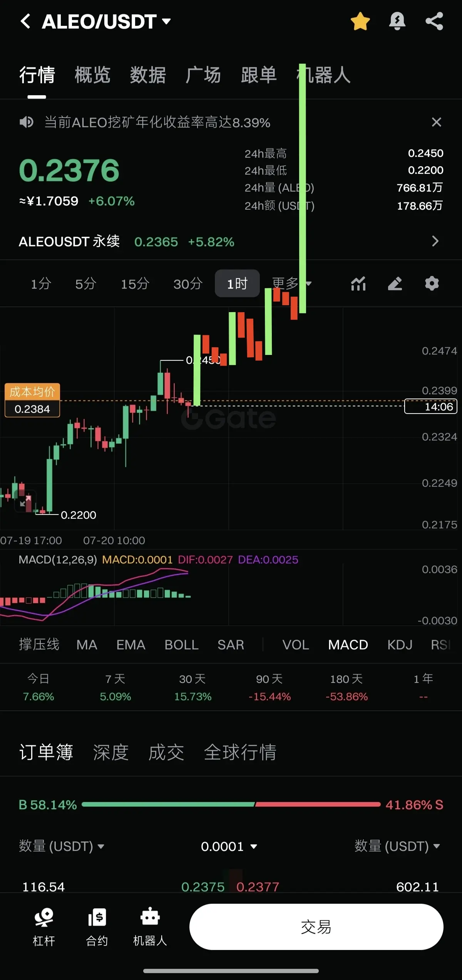Open 杠杆 margin trading icon

[44, 927]
